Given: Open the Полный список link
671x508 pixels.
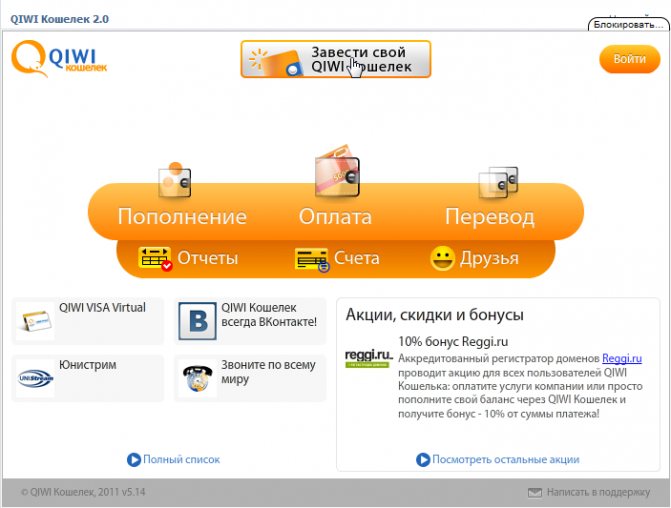Looking at the screenshot, I should pyautogui.click(x=181, y=459).
